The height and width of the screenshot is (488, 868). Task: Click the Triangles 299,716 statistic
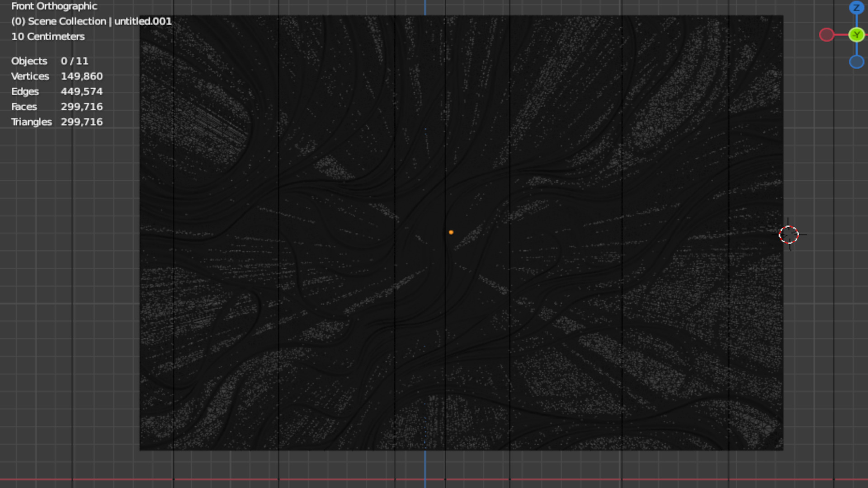click(x=57, y=122)
